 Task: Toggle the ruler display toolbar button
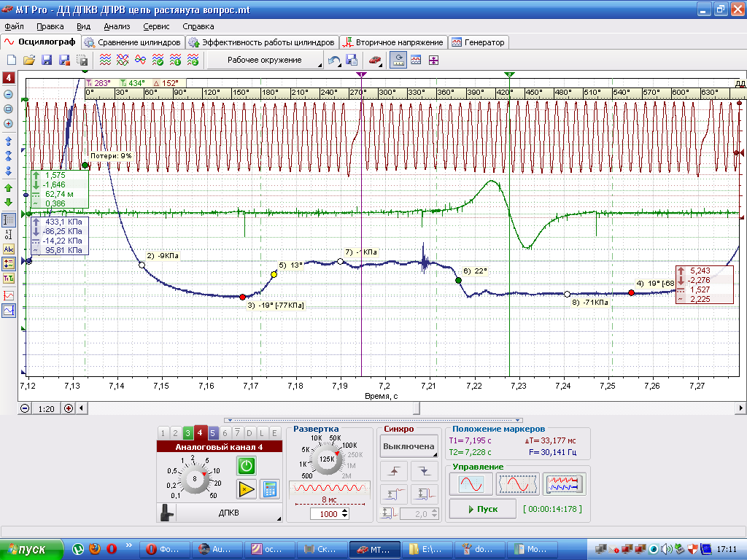pyautogui.click(x=398, y=61)
